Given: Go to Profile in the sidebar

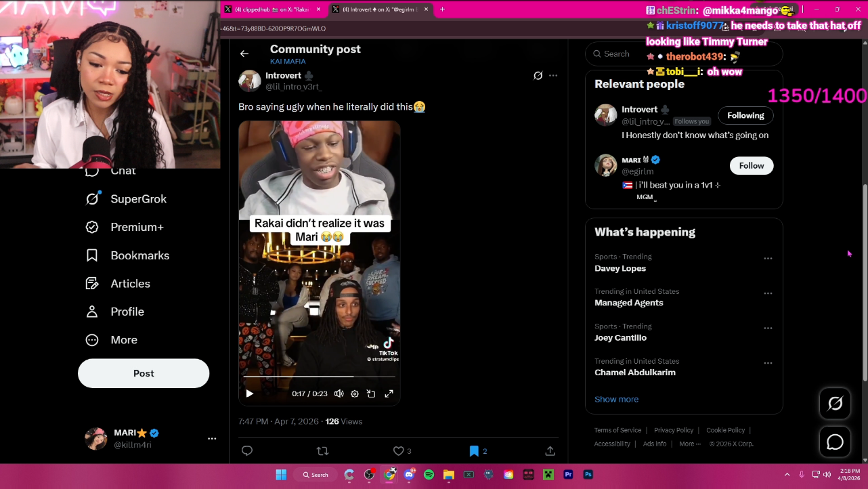Looking at the screenshot, I should point(114,312).
